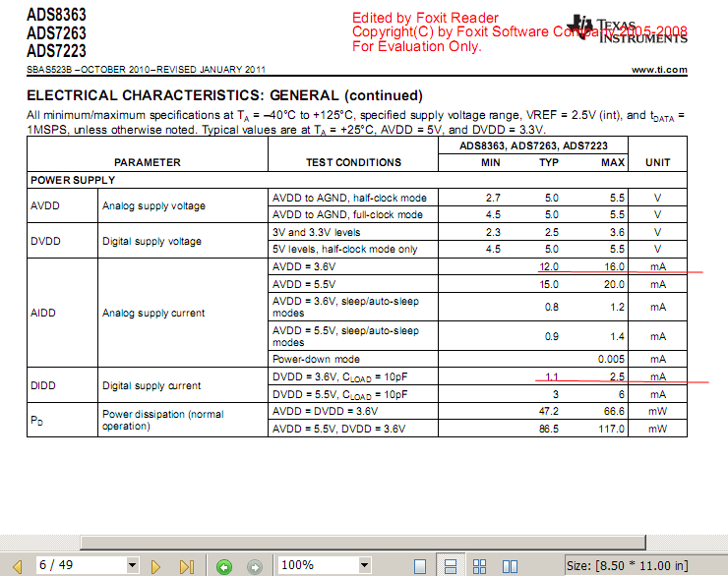
Task: Click the PARAMETER column header
Action: pyautogui.click(x=148, y=162)
